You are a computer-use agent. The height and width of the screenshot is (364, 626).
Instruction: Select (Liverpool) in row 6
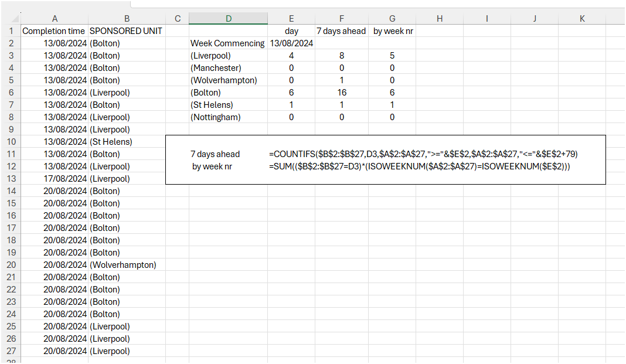click(127, 92)
